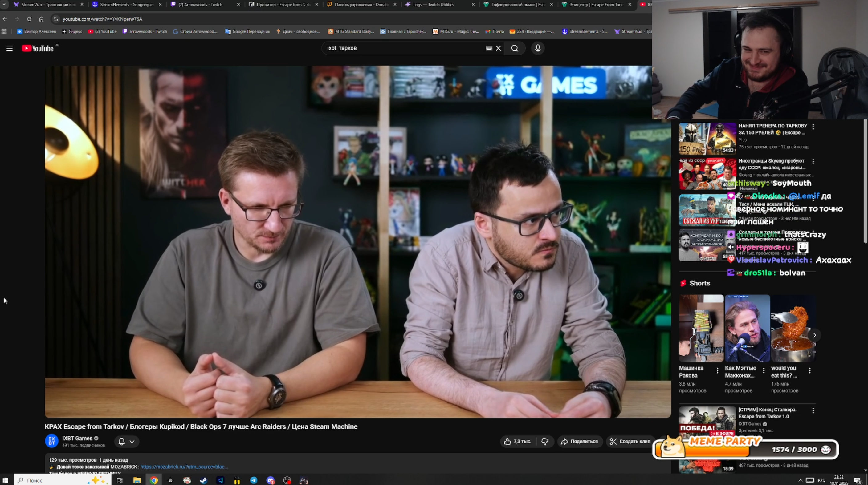Dislike the video with thumbs down
Image resolution: width=868 pixels, height=485 pixels.
545,441
